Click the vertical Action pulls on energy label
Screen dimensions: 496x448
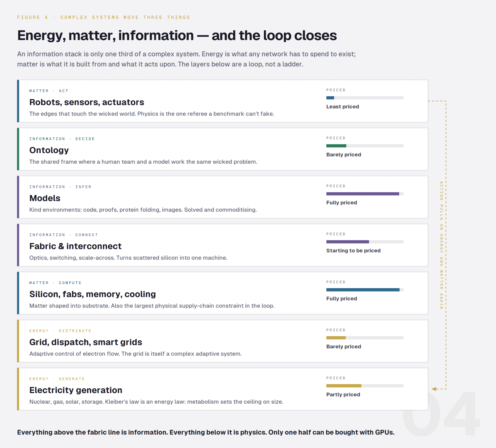pyautogui.click(x=441, y=245)
